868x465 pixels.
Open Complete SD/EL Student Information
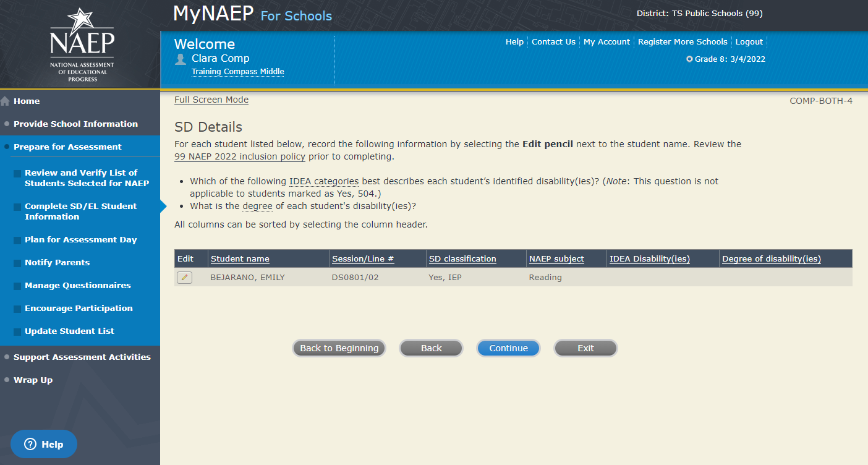pos(80,211)
